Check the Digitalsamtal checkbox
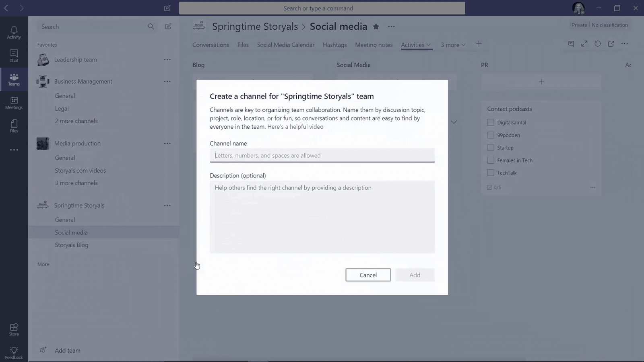 pyautogui.click(x=491, y=122)
